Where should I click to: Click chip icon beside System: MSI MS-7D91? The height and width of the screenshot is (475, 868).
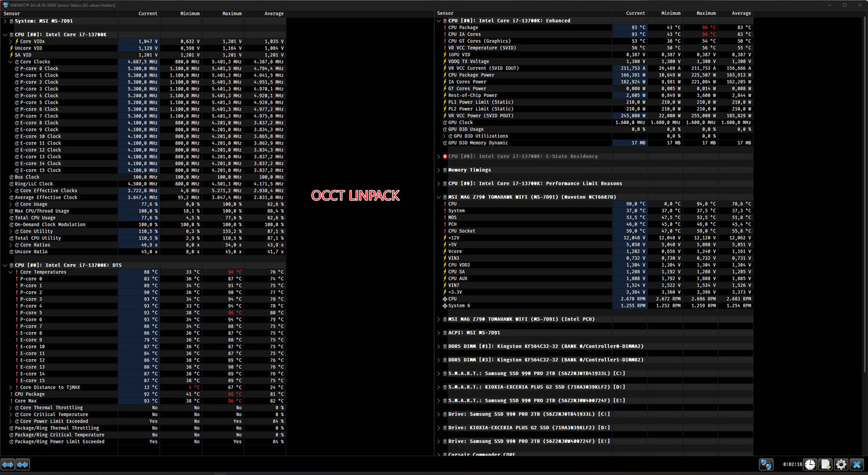(x=12, y=21)
